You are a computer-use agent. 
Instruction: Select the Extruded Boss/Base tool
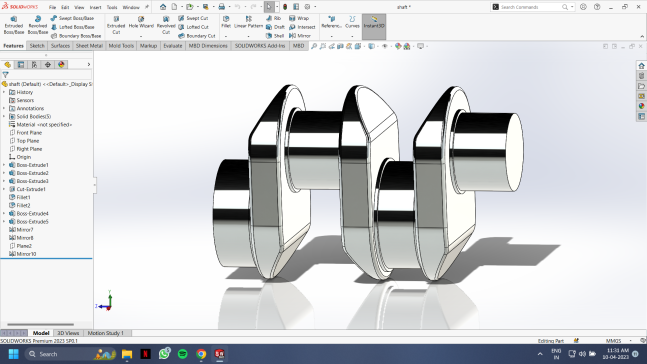point(14,25)
